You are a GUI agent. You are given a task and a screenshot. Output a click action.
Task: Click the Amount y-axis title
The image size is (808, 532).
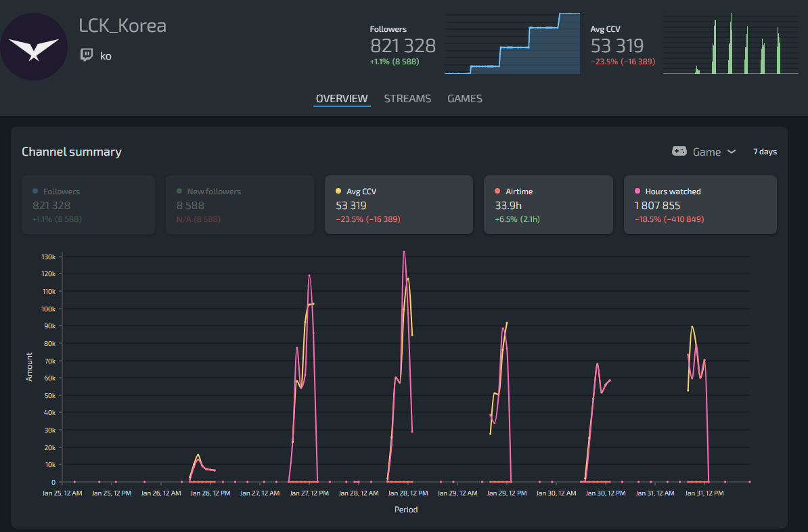[29, 367]
